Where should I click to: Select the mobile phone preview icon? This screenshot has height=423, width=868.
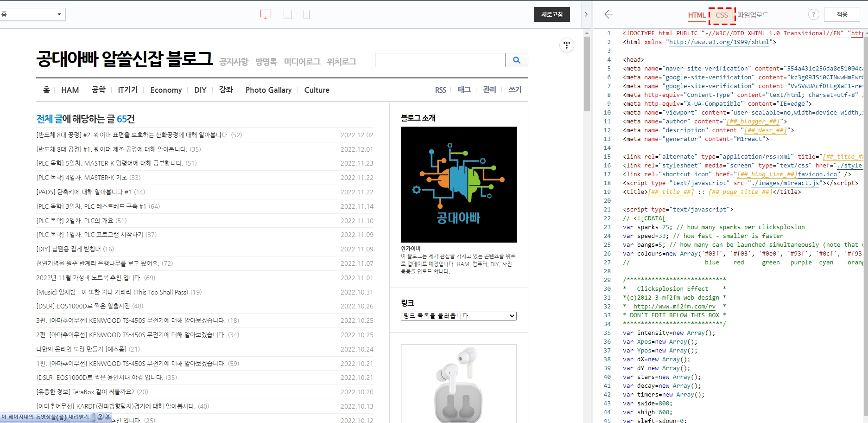pos(306,14)
